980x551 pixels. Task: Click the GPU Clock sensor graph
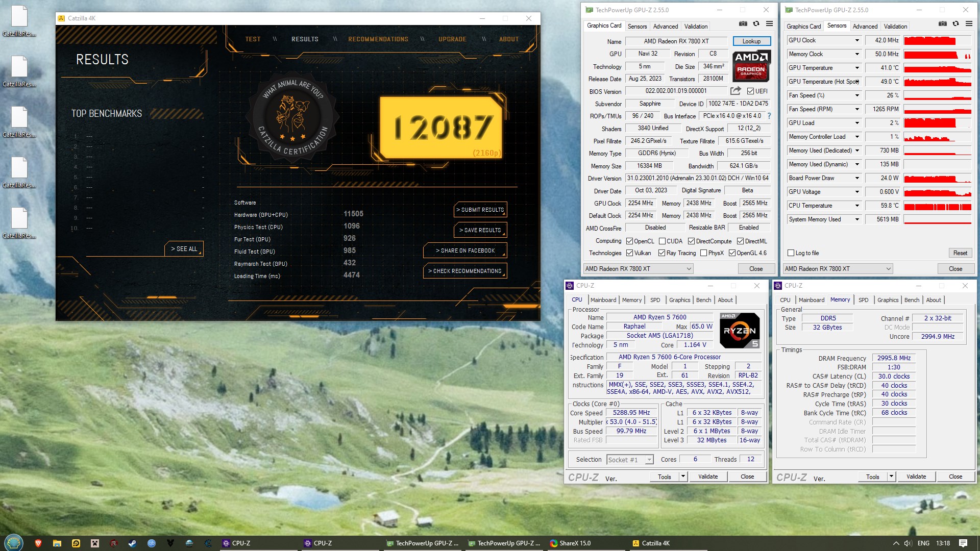click(x=938, y=40)
